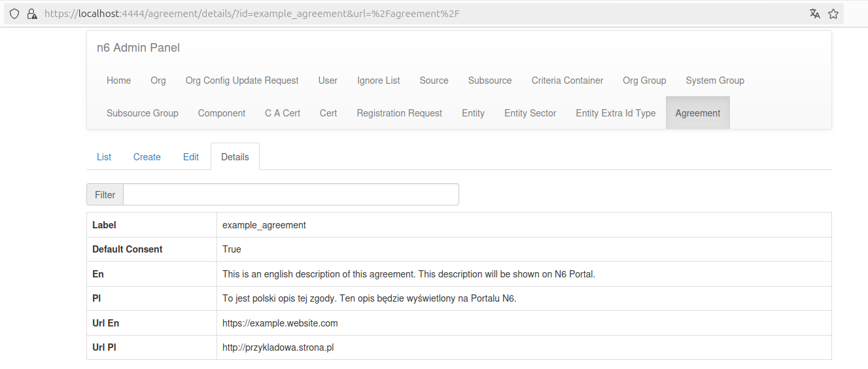Select Criteria Container in the navbar
Screen dimensions: 868x369
[x=567, y=80]
